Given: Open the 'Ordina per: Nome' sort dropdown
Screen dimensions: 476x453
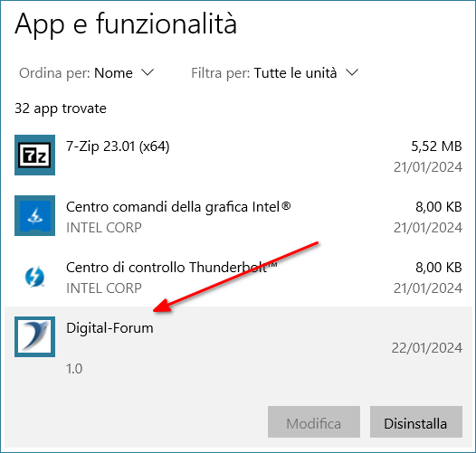Looking at the screenshot, I should (87, 73).
